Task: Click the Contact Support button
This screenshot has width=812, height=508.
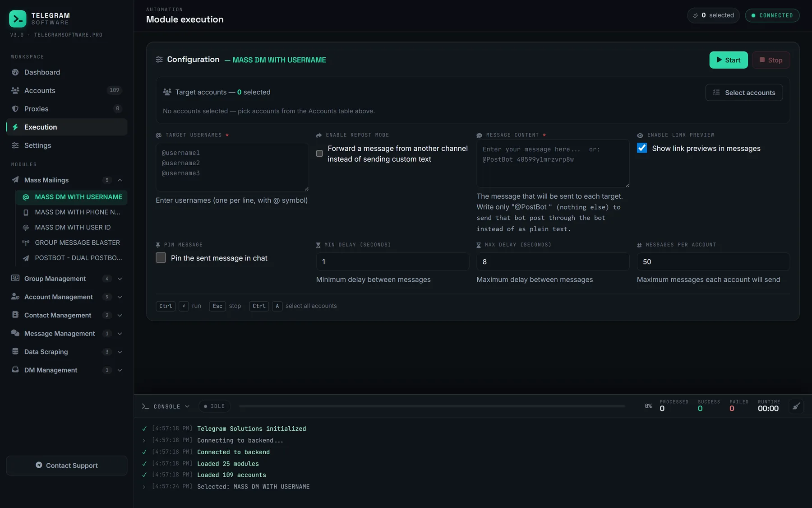Action: (x=67, y=466)
